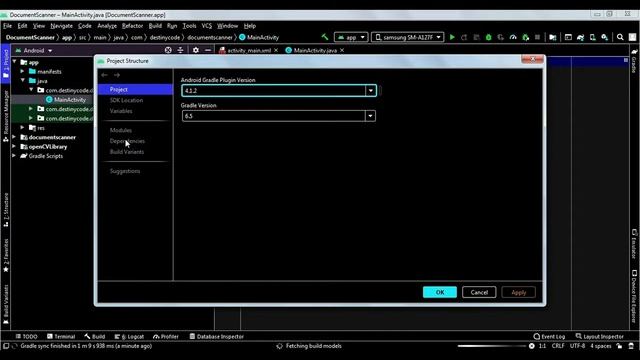Open the AVD Manager device icon
This screenshot has width=640, height=360.
[593, 37]
